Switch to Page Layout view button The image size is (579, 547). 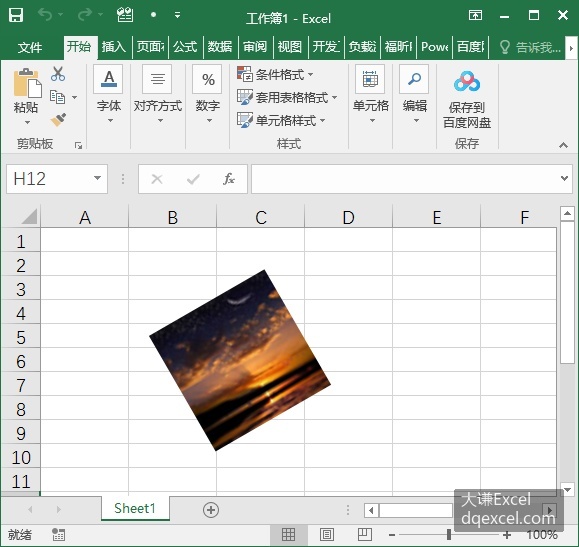326,534
